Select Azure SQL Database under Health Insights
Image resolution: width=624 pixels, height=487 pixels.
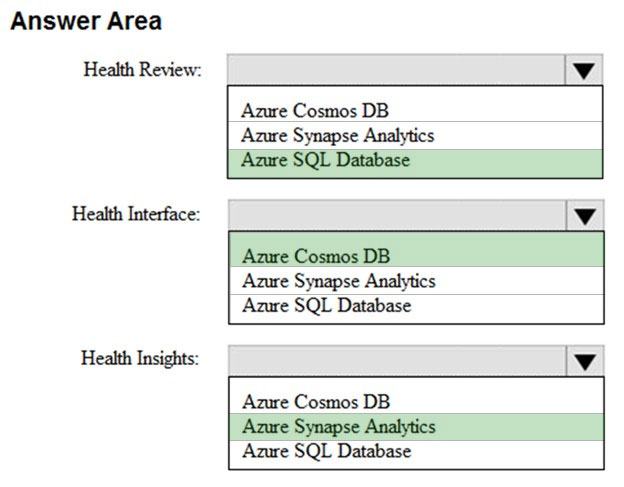417,454
